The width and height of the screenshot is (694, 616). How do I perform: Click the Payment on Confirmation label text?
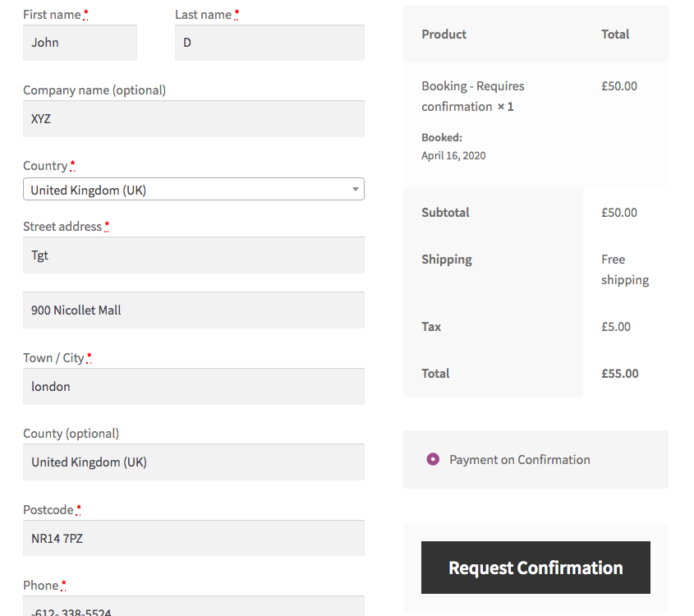point(520,460)
